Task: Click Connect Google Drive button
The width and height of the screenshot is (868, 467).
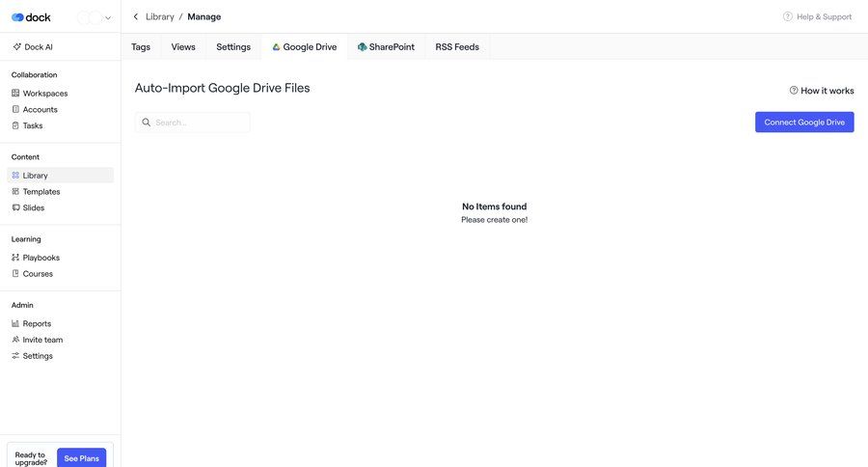Action: click(804, 122)
